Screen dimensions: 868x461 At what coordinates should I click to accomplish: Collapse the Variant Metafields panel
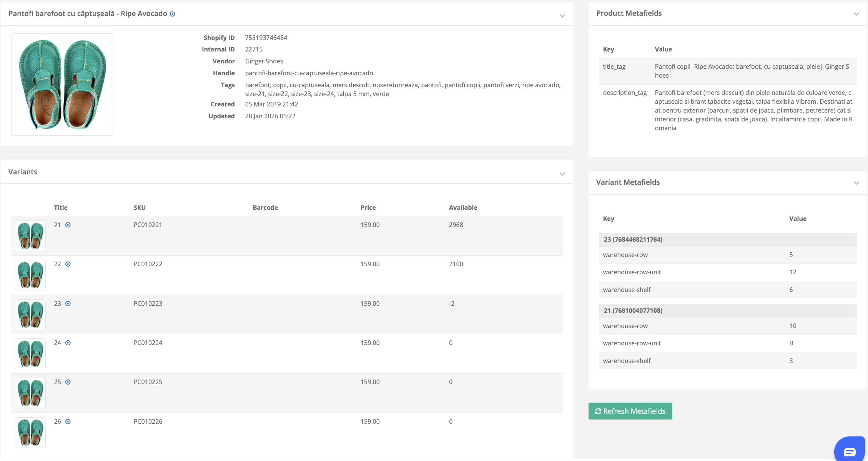(856, 183)
